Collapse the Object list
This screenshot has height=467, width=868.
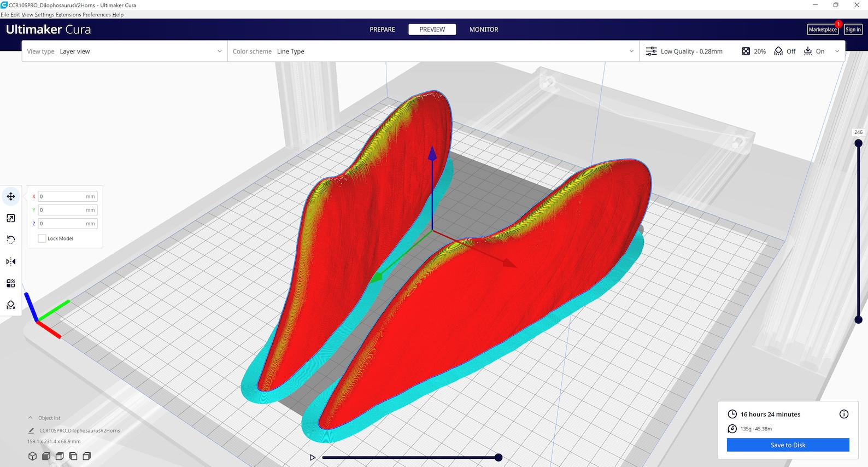[x=31, y=418]
